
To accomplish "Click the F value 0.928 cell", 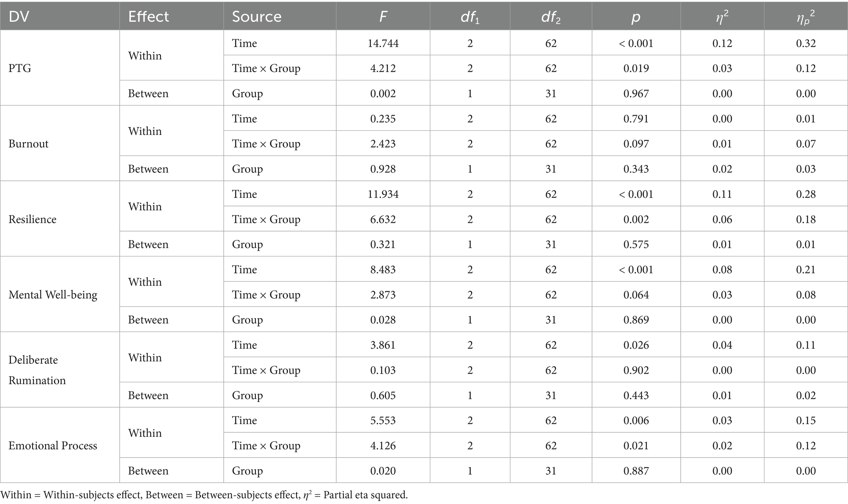I will point(383,169).
